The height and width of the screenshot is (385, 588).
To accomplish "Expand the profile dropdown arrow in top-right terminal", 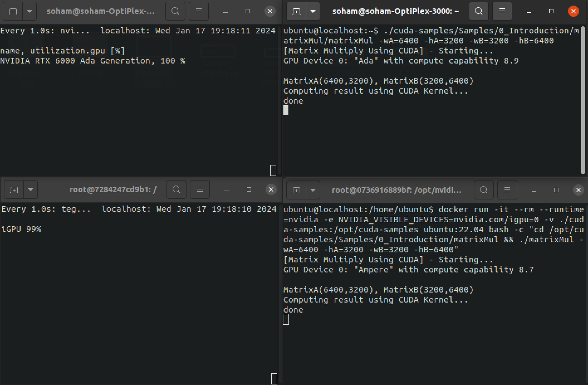I will pyautogui.click(x=313, y=11).
